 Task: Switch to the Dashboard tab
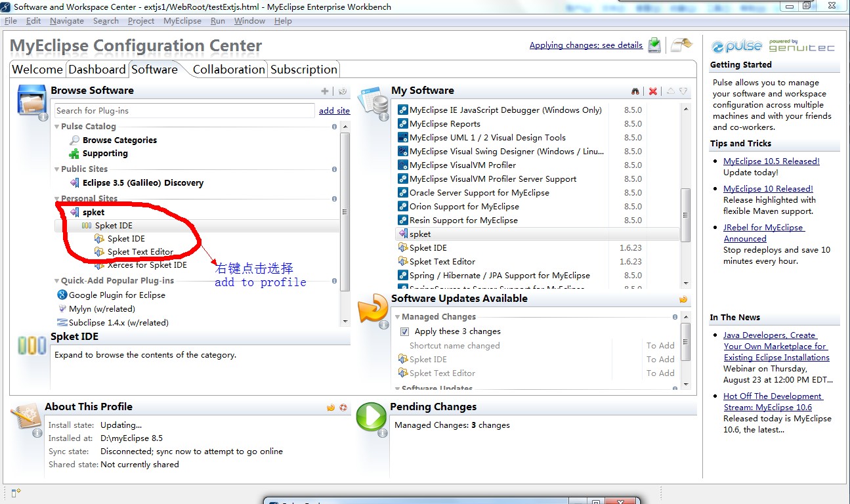(96, 70)
